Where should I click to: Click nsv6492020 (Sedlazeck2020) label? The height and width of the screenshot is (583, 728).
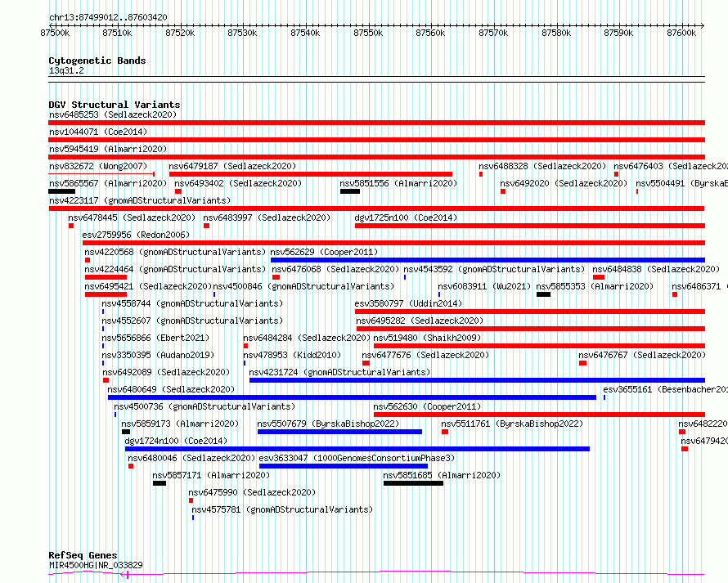point(564,183)
